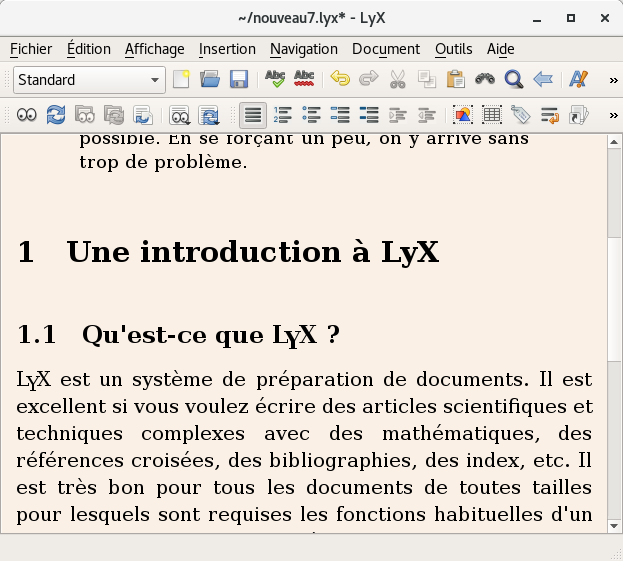Open the Outils menu
623x561 pixels.
[454, 49]
